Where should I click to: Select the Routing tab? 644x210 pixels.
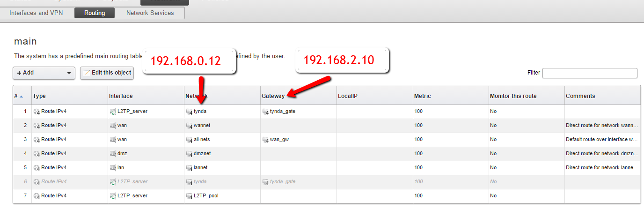[95, 13]
